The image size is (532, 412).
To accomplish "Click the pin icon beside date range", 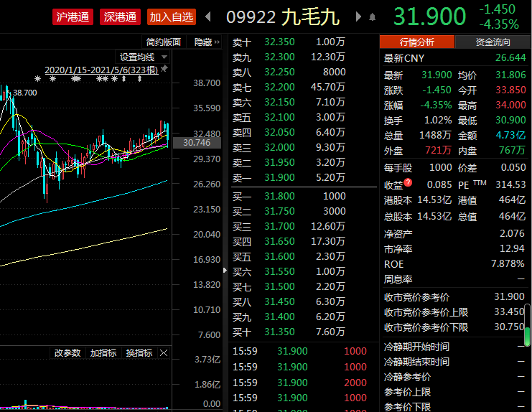I will point(164,69).
